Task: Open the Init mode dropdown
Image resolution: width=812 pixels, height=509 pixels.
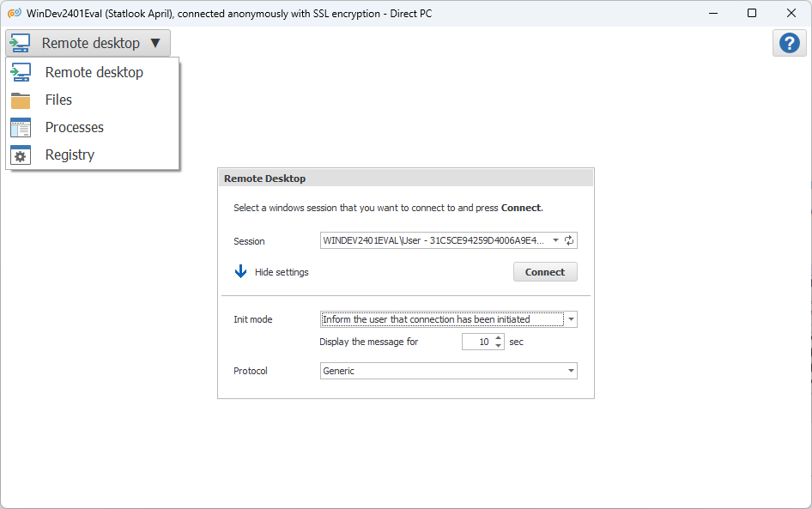Action: click(572, 319)
